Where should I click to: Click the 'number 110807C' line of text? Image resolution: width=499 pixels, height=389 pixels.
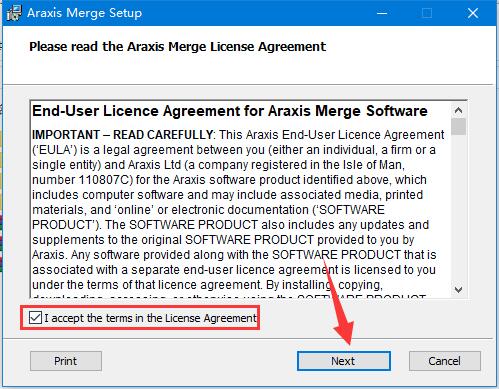point(229,180)
